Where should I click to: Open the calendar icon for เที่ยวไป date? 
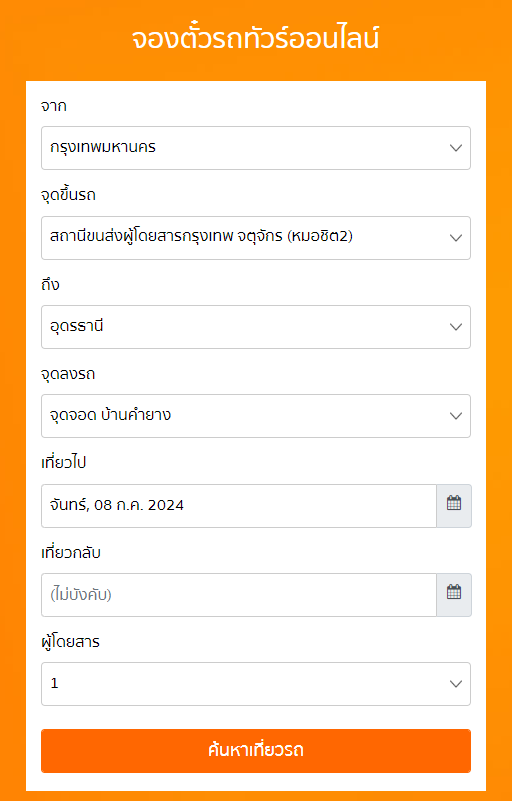454,506
